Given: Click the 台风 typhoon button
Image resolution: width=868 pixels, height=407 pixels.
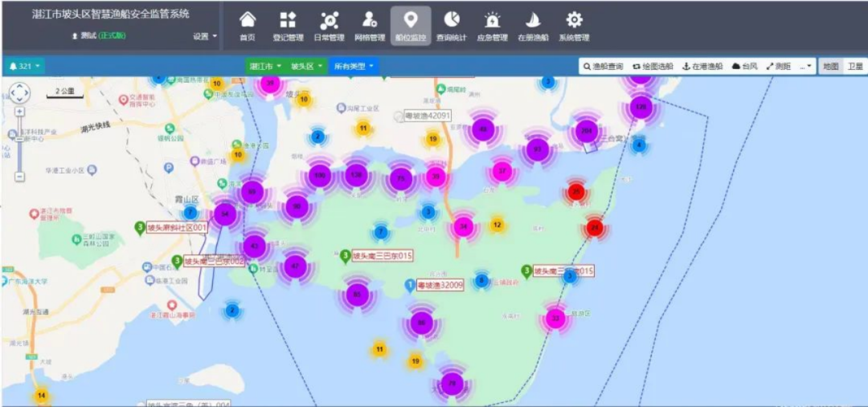Looking at the screenshot, I should (744, 66).
